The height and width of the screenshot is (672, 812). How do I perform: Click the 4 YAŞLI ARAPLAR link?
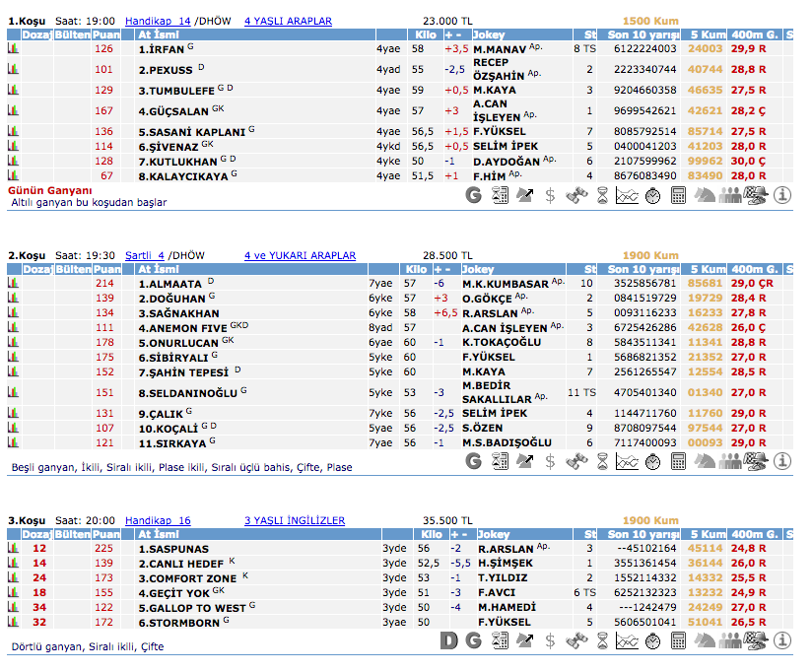(288, 21)
